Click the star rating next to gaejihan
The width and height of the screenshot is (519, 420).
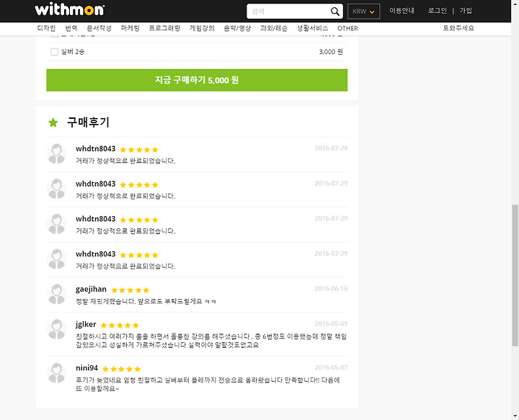point(130,290)
